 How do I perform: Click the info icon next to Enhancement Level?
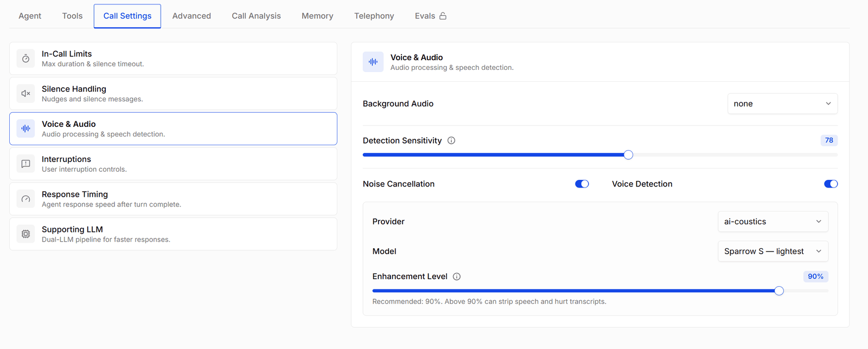click(x=457, y=276)
